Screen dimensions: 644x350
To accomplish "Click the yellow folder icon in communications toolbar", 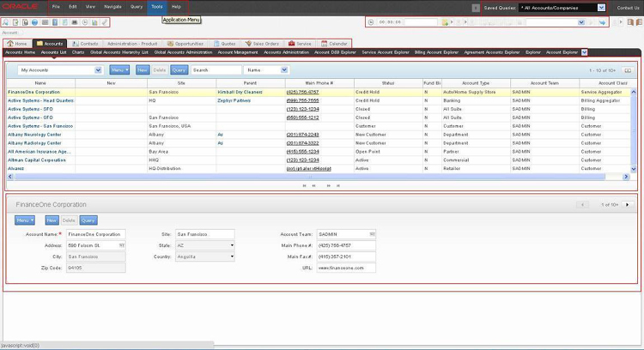I will [445, 22].
